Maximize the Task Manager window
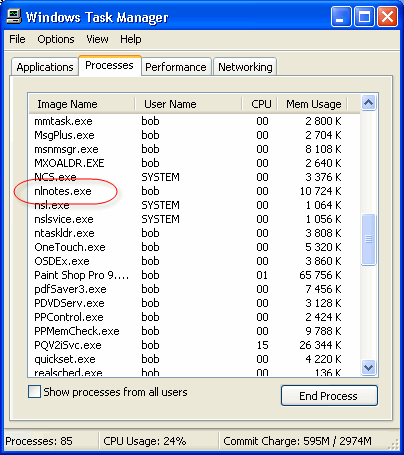The image size is (404, 455). (x=364, y=16)
